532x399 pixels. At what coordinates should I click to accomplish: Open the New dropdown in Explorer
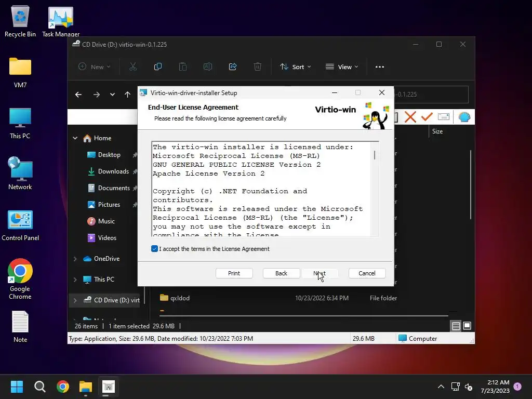[95, 67]
